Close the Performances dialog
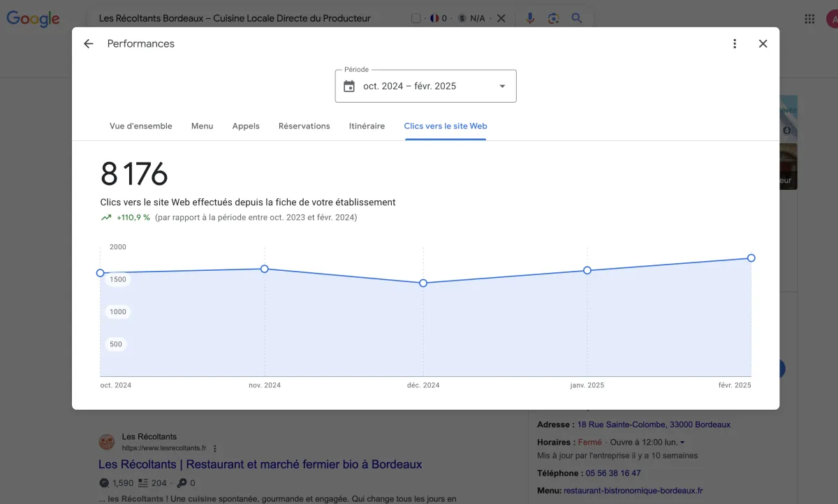 coord(763,43)
